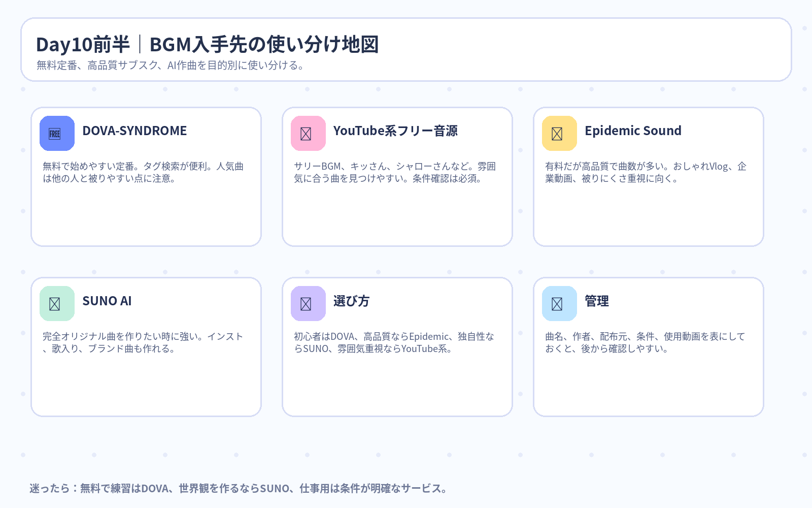Select the SUNO AI card title
Viewport: 812px width, 508px height.
click(x=107, y=301)
